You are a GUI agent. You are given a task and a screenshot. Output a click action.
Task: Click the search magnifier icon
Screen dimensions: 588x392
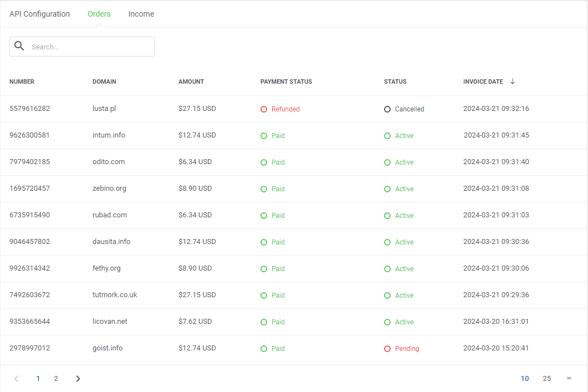pos(19,46)
